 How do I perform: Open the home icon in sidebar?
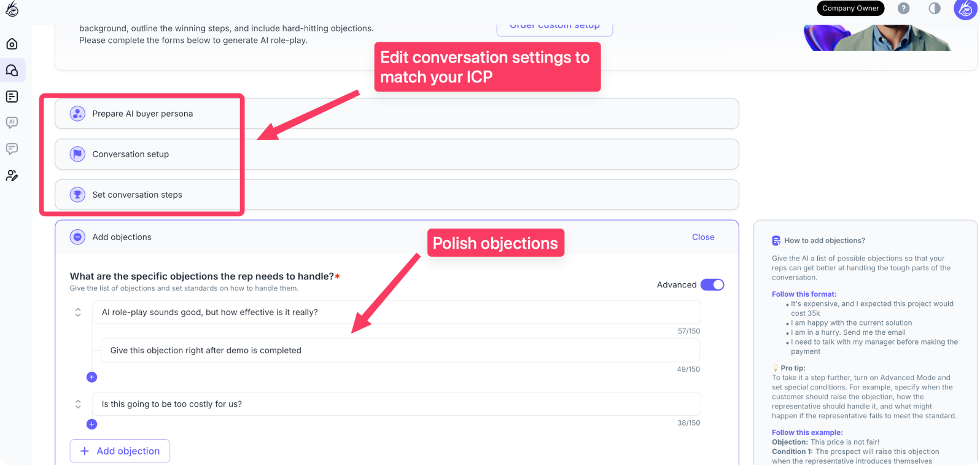[x=12, y=44]
